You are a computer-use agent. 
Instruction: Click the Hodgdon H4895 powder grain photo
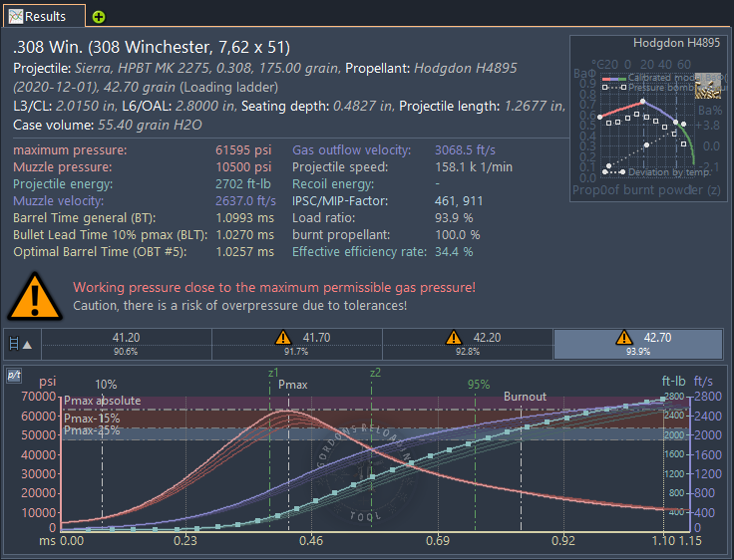[708, 85]
